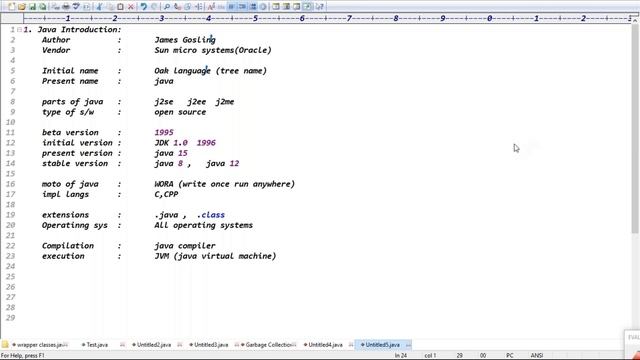This screenshot has width=640, height=360.
Task: Open the Hex Viewer toolbar icon
Action: (221, 7)
